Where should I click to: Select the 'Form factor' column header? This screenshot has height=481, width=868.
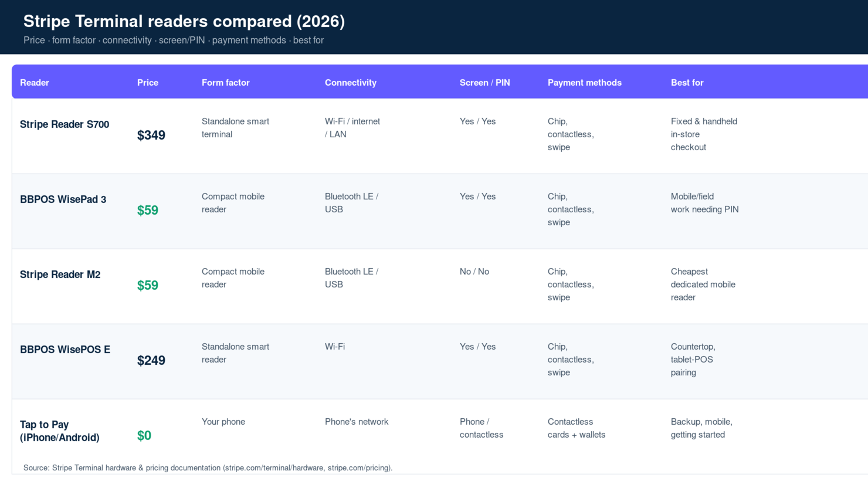tap(226, 83)
